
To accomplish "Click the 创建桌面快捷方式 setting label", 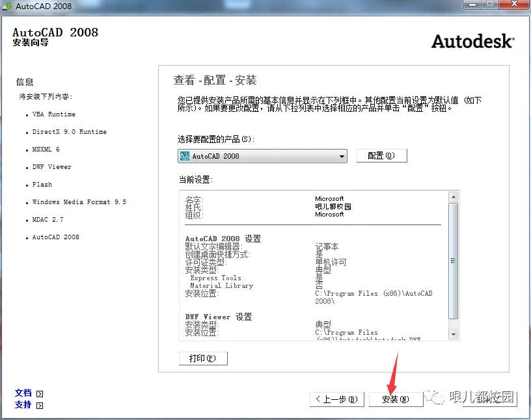I will [218, 254].
